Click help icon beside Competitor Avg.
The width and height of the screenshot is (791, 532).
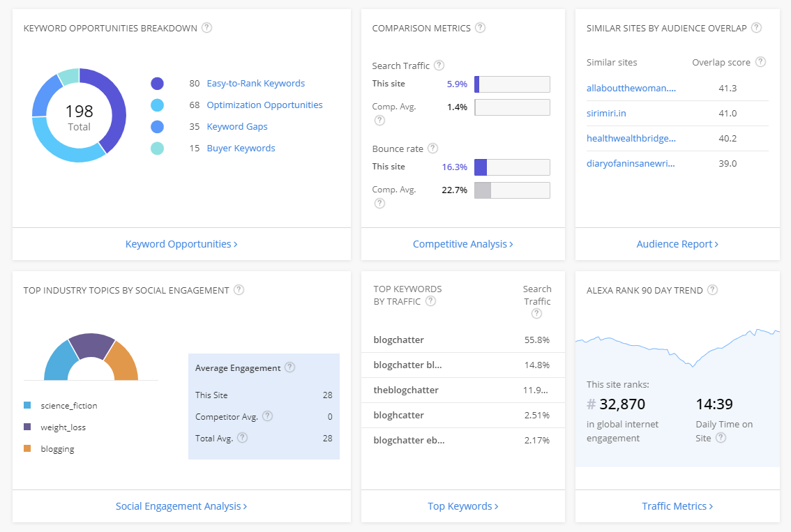267,416
